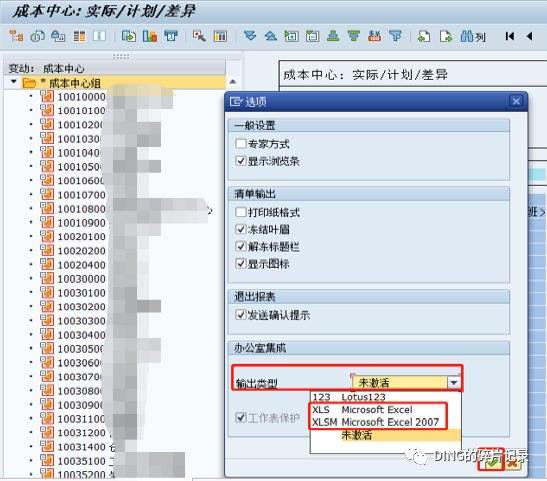Click the blue box icon with number 2
This screenshot has width=547, height=481.
click(x=171, y=36)
